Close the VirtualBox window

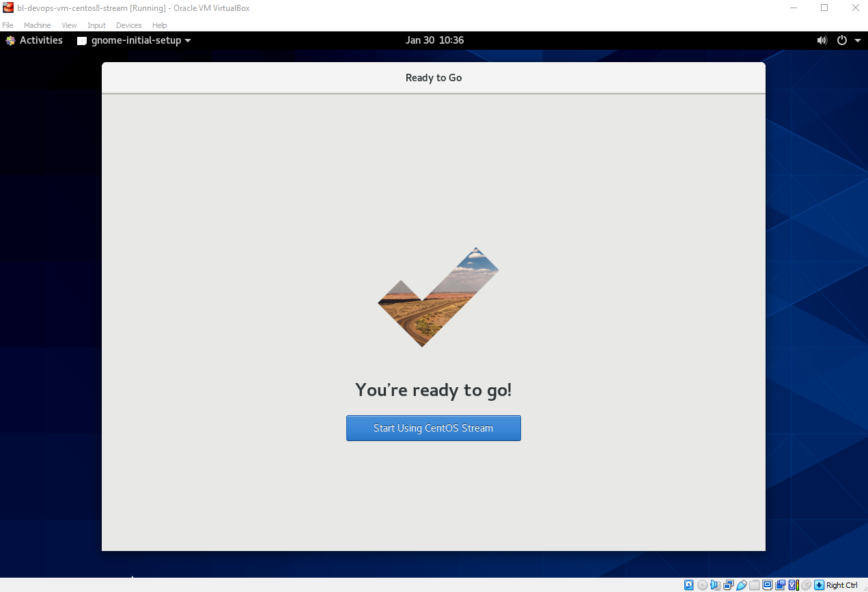pyautogui.click(x=855, y=8)
